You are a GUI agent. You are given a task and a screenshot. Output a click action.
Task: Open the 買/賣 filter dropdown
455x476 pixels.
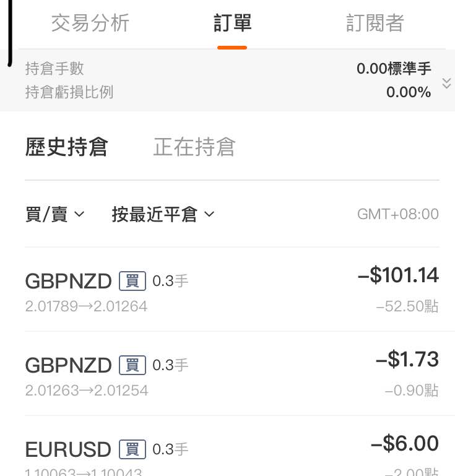55,214
